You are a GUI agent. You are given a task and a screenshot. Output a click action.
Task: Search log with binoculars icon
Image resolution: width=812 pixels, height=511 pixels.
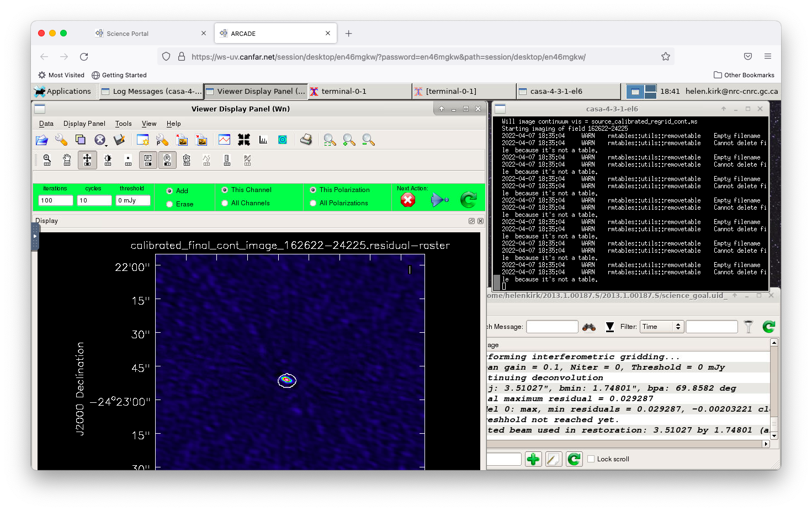coord(589,327)
